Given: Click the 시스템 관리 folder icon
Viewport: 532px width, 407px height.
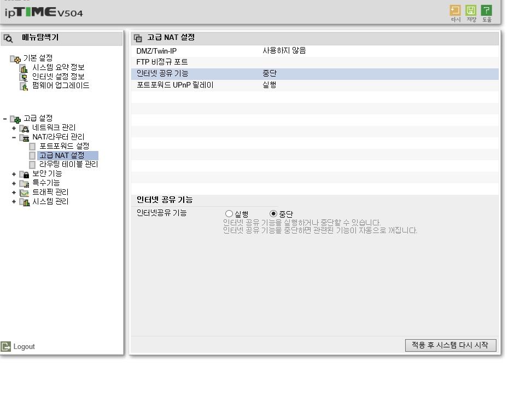Looking at the screenshot, I should [24, 202].
